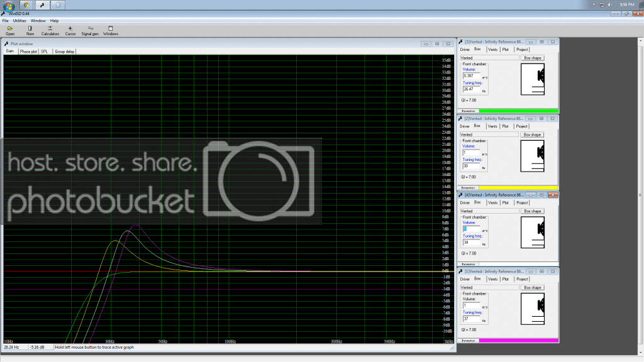Open Plot tab in project [4] window

(506, 203)
